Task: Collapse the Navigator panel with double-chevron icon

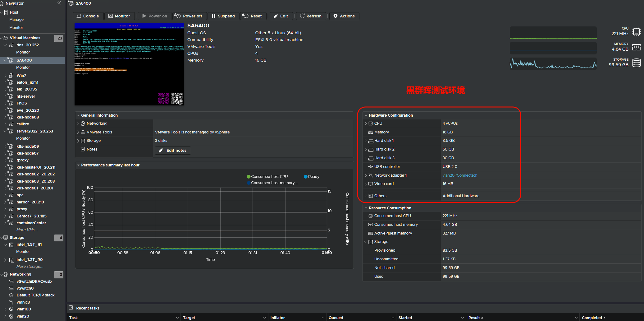Action: [x=59, y=3]
